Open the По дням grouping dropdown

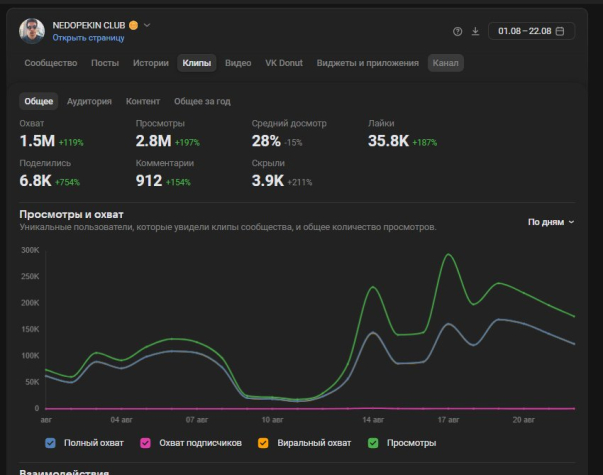[x=551, y=222]
